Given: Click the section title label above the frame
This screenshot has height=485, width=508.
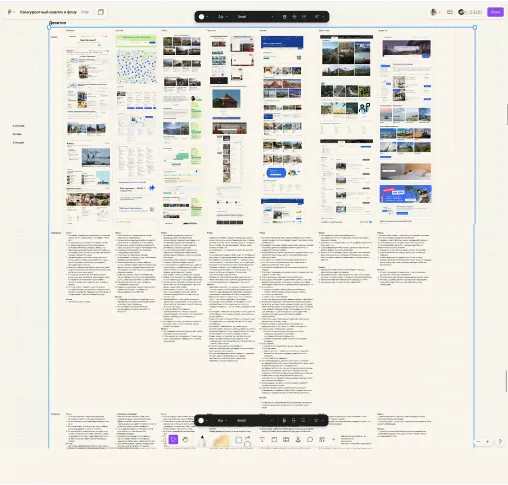Looking at the screenshot, I should (x=57, y=23).
